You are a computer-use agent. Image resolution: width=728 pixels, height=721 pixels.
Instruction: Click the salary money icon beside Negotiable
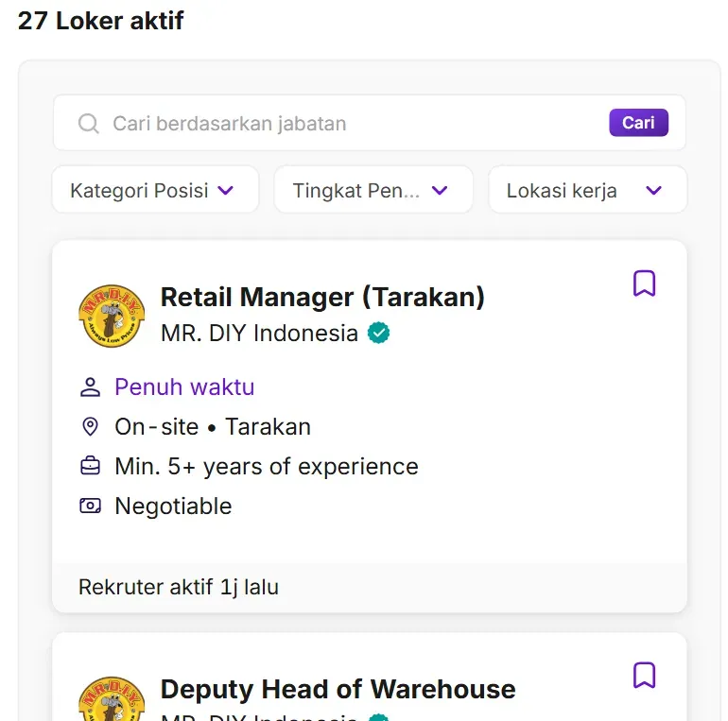90,506
